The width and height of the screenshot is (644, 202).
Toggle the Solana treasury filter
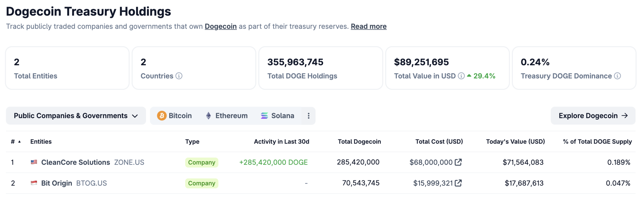coord(278,116)
